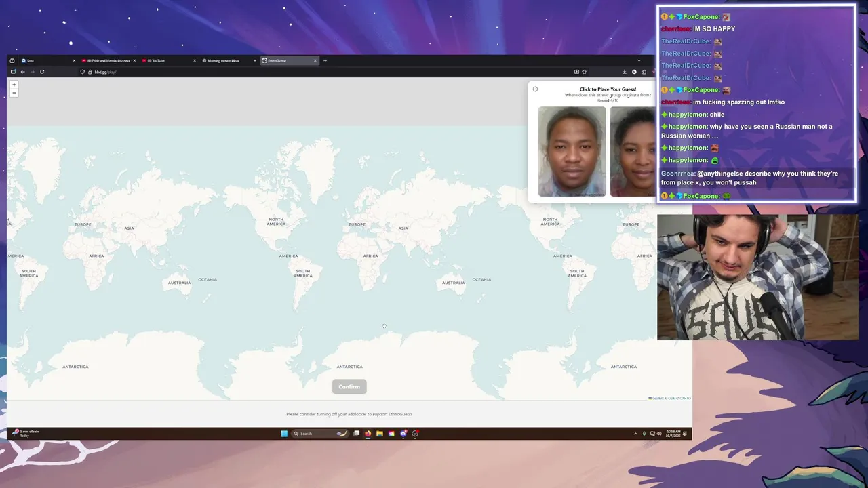Viewport: 868px width, 488px height.
Task: Open Firefox View icon left of tabs
Action: pyautogui.click(x=12, y=60)
